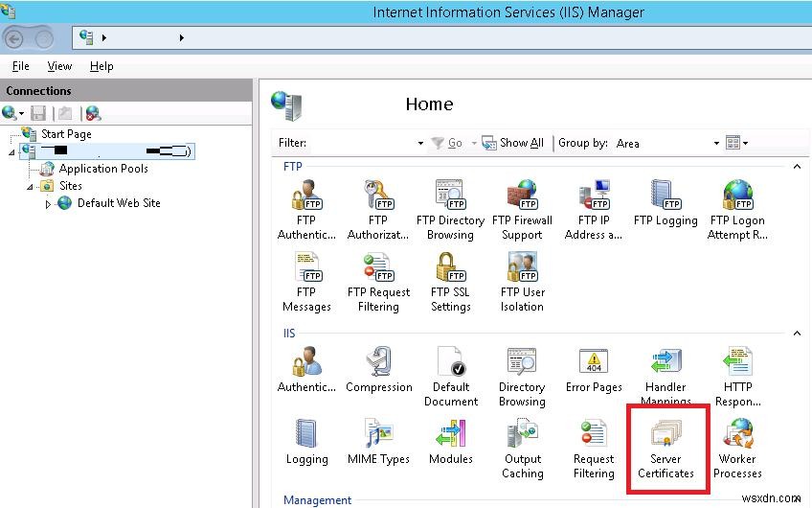Select the server node in tree
The width and height of the screenshot is (812, 508).
106,150
